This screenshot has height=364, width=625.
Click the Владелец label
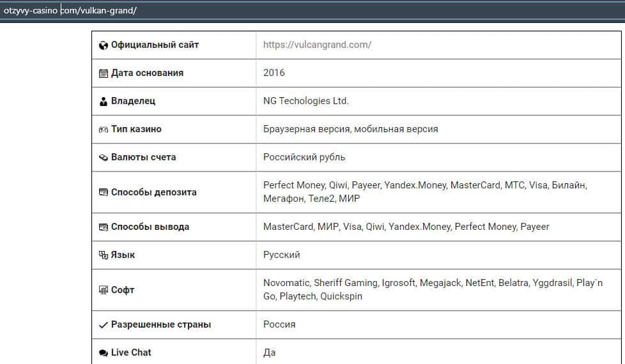pos(133,101)
